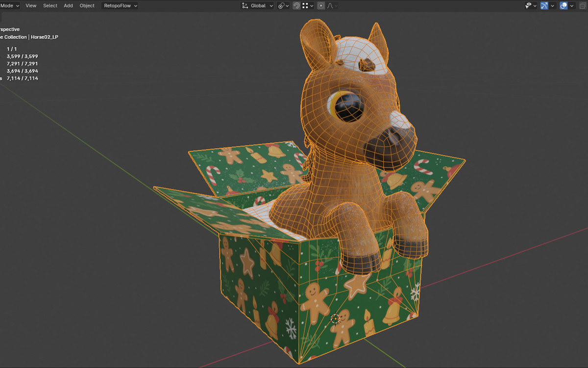Viewport: 588px width, 368px height.
Task: Click the 3D cursor in the viewport
Action: coord(335,319)
